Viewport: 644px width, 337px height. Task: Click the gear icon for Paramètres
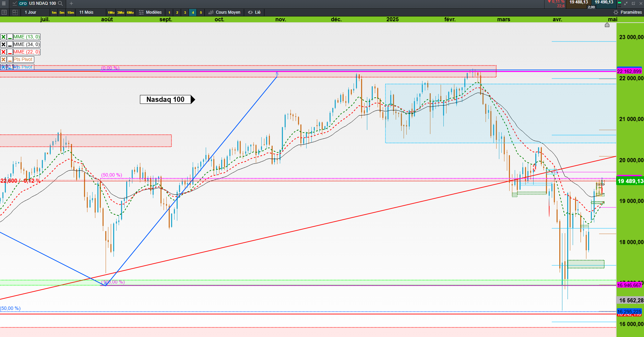(616, 12)
